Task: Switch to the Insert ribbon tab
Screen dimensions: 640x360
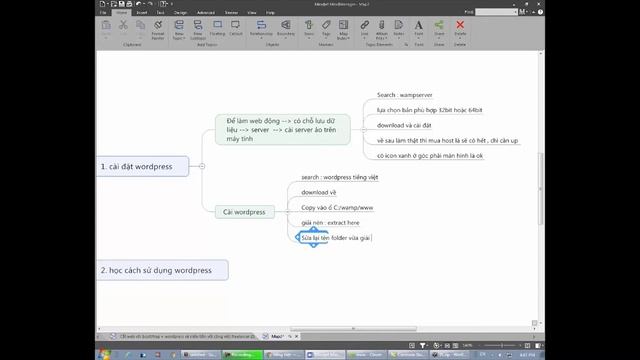Action: 142,13
